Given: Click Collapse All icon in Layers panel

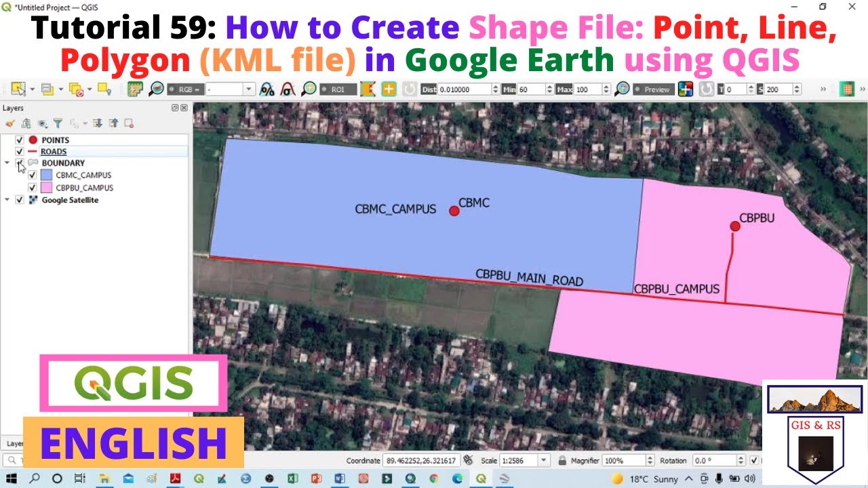Looking at the screenshot, I should (113, 123).
